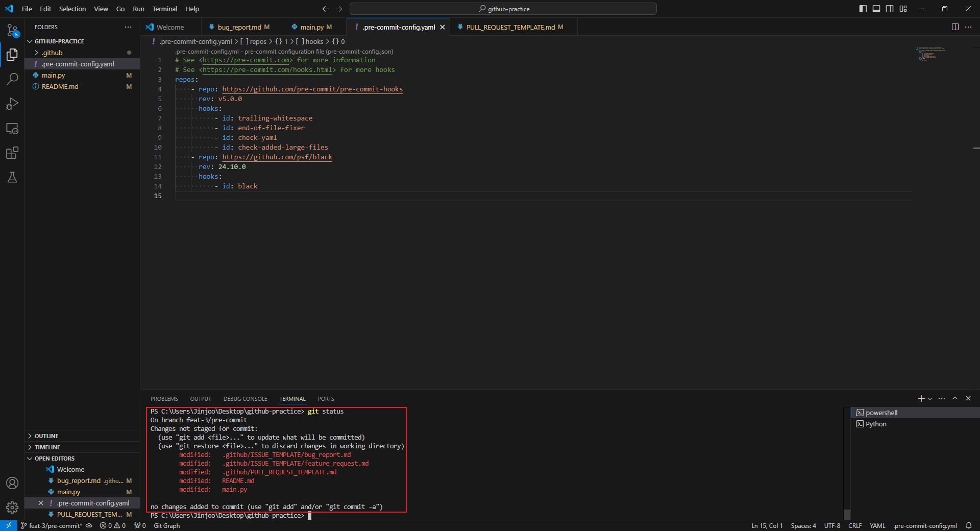This screenshot has height=531, width=980.
Task: Open Customize Layout icon in title bar
Action: [903, 9]
